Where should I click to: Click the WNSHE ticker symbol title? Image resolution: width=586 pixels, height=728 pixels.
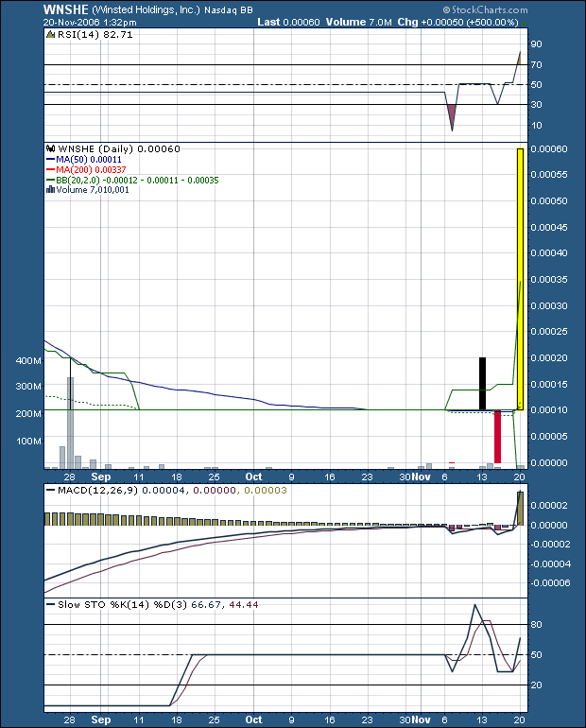coord(66,9)
